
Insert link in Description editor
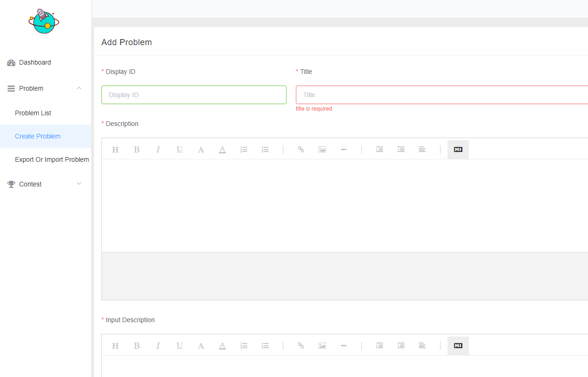(x=301, y=150)
